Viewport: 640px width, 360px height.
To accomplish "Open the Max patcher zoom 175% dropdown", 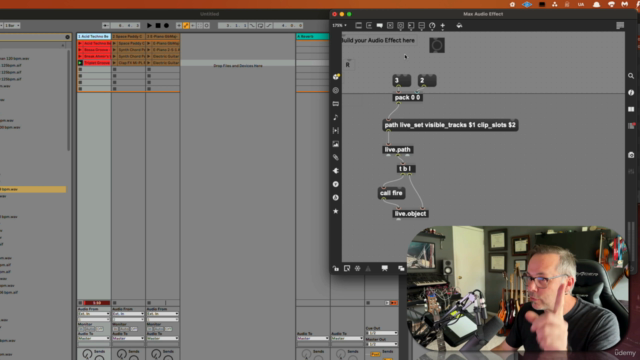I will (x=339, y=25).
